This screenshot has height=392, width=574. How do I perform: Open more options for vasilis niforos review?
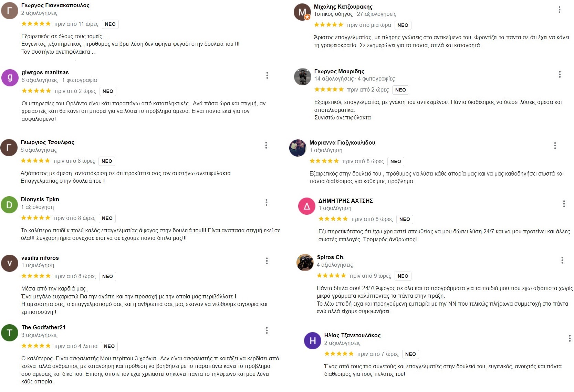(267, 261)
